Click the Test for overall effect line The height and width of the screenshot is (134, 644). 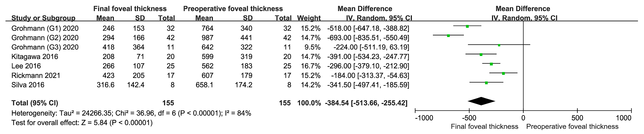tap(82, 123)
